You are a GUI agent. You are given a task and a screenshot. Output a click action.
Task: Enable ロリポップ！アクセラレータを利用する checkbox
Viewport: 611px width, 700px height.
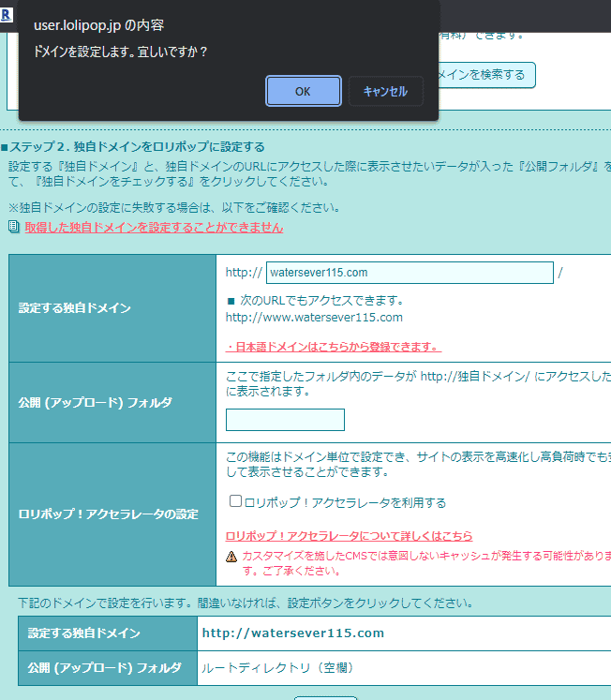click(235, 501)
